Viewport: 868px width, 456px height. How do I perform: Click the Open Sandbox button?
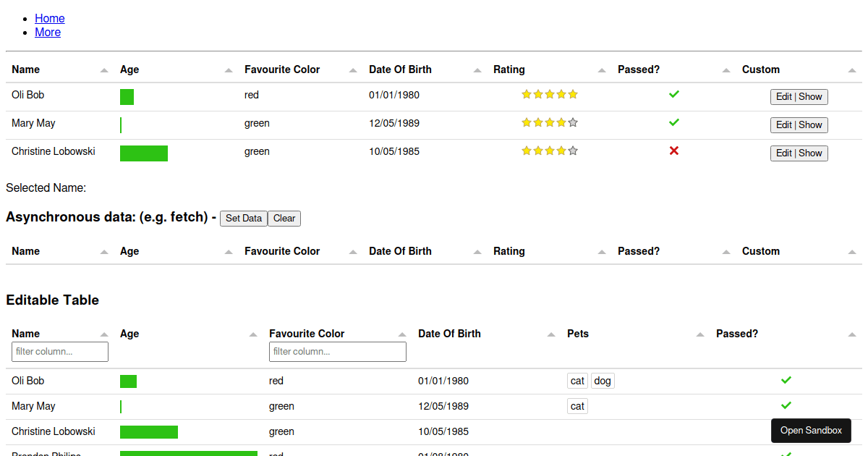tap(811, 431)
